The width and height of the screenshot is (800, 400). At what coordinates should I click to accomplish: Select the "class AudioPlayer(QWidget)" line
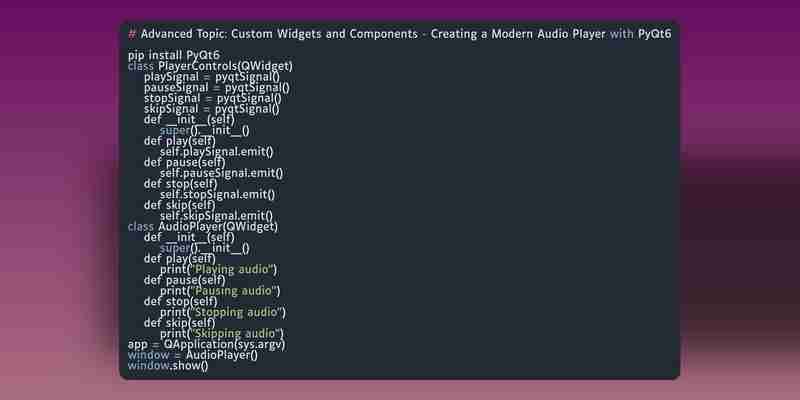[203, 227]
